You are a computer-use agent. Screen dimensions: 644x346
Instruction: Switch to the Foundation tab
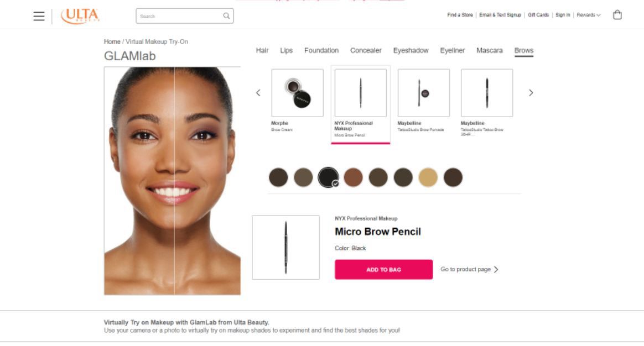click(x=321, y=50)
